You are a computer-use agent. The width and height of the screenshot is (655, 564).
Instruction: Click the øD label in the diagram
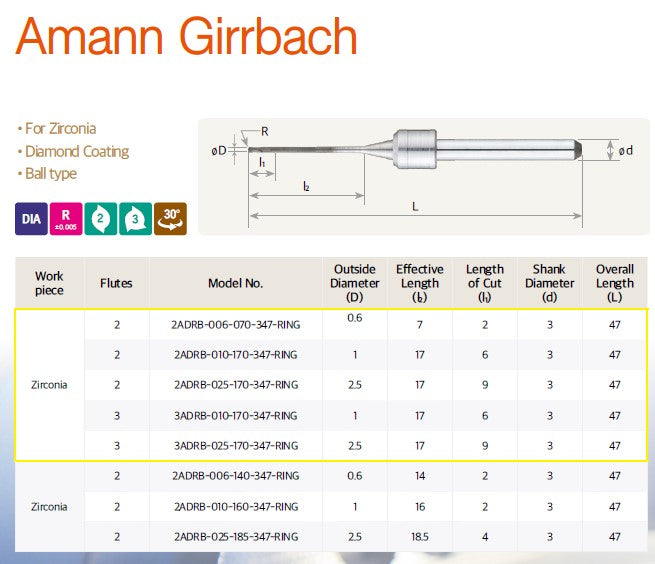click(219, 150)
